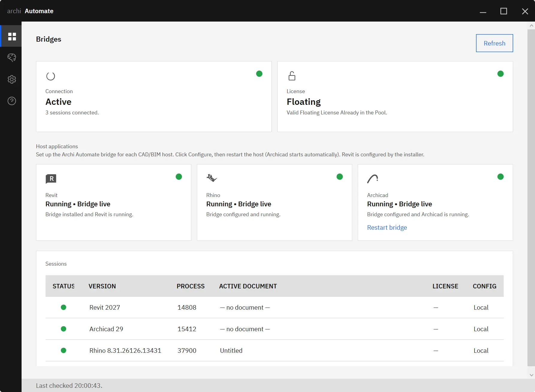This screenshot has height=392, width=535.
Task: Click the VERSION column header
Action: click(x=102, y=286)
